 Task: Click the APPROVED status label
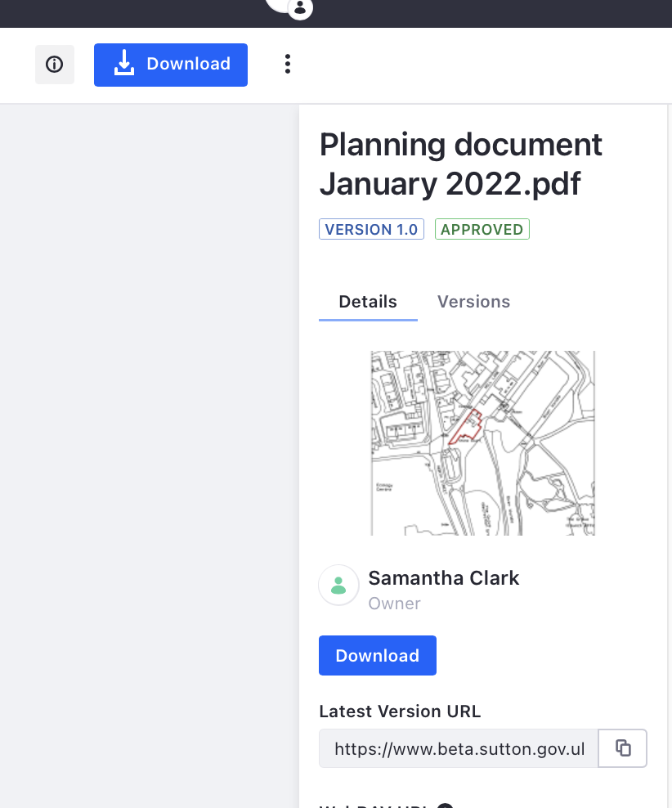pos(482,230)
